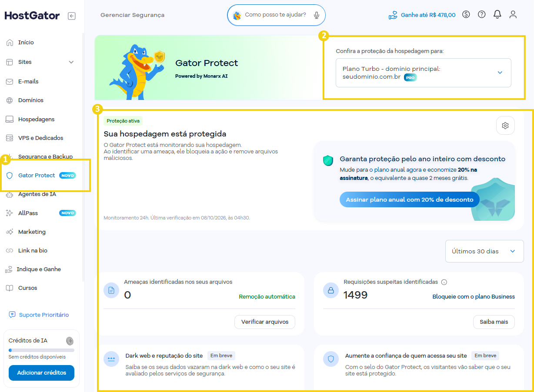Open the Plano Turbo hosting selector dropdown
This screenshot has height=392, width=534.
coord(424,73)
